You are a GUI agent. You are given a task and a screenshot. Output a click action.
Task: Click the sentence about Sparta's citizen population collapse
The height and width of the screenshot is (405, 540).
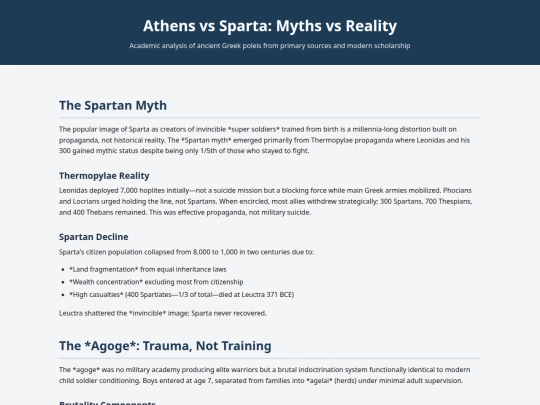pos(186,252)
